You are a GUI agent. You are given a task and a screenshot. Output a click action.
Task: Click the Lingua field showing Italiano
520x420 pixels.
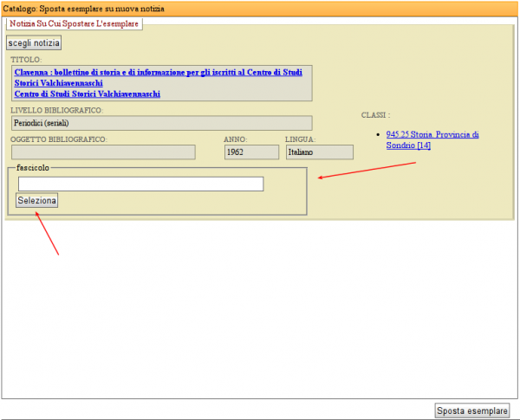tap(319, 152)
